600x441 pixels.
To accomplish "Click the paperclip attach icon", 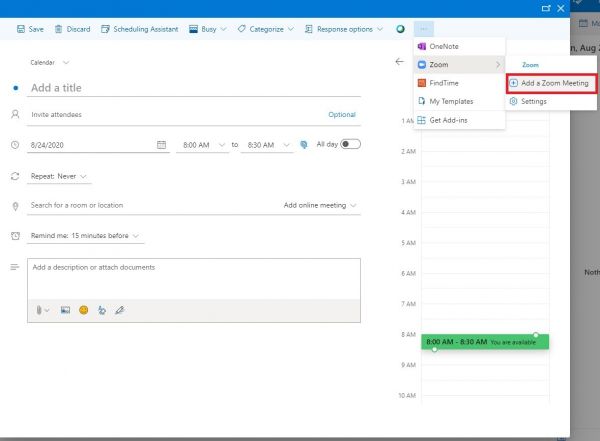I will pyautogui.click(x=40, y=310).
